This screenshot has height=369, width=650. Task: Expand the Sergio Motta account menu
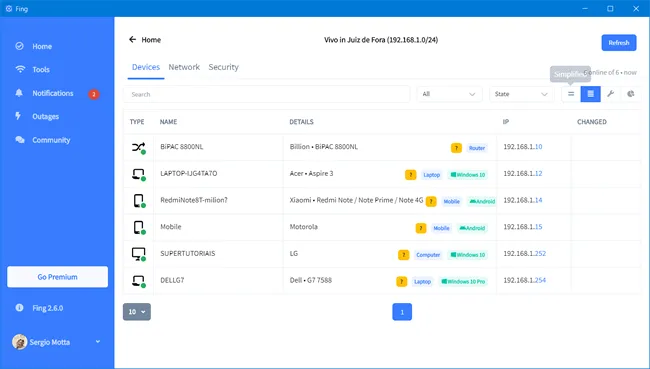98,342
